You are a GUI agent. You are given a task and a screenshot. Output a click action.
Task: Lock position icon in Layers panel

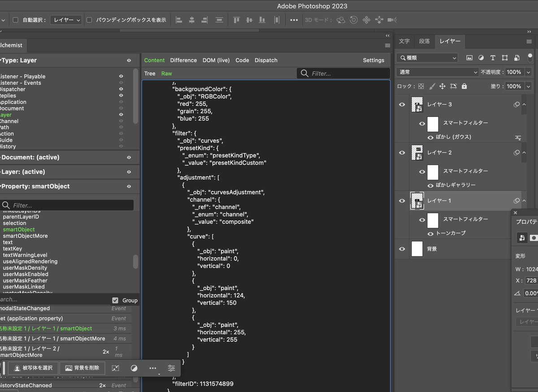point(443,86)
